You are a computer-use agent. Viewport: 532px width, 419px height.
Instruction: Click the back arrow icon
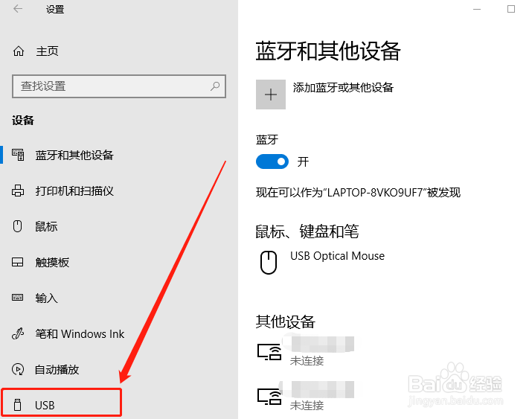click(x=18, y=9)
